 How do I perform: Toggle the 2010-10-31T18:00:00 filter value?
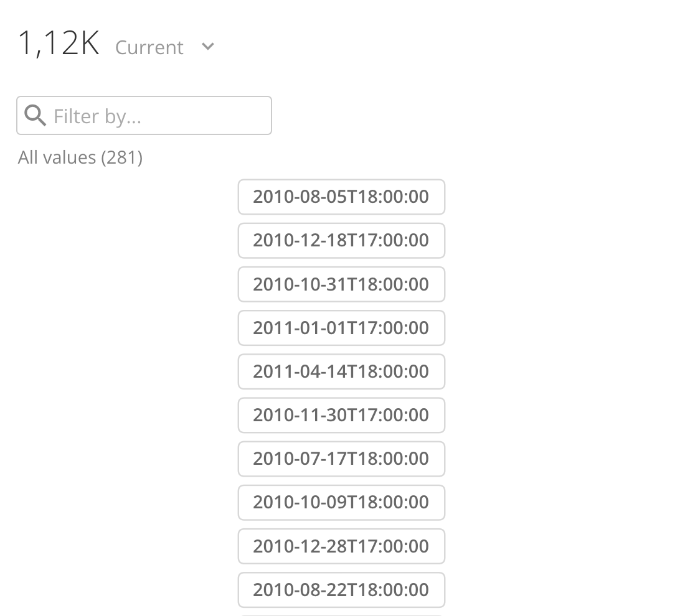coord(341,284)
